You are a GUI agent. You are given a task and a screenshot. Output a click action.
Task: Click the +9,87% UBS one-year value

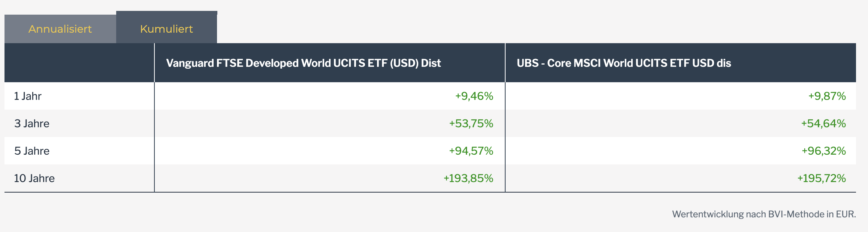click(x=827, y=96)
